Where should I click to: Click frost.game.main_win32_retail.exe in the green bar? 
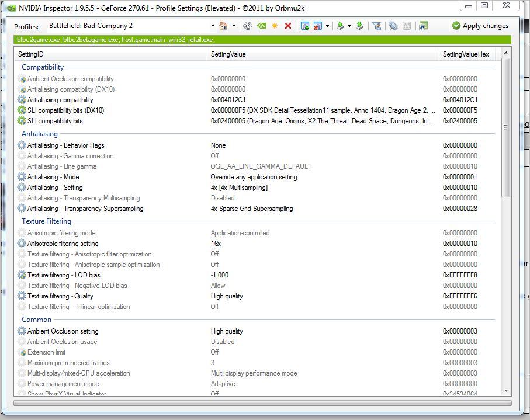[168, 40]
